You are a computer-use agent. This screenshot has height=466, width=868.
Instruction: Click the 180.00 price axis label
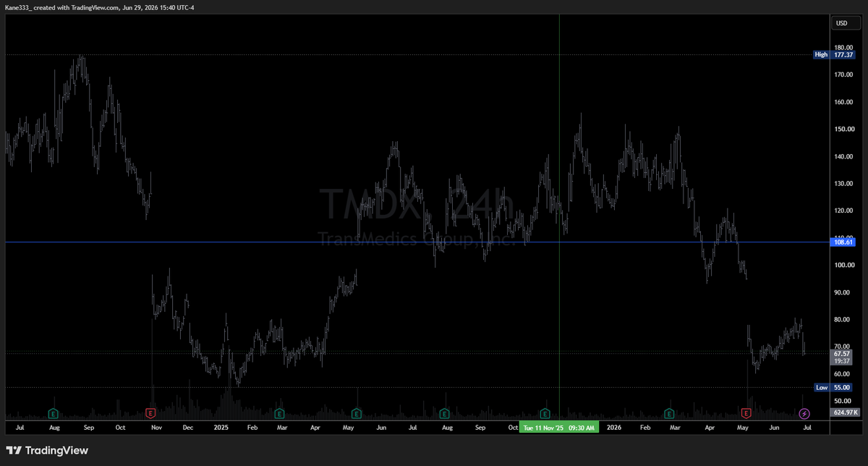(x=843, y=47)
